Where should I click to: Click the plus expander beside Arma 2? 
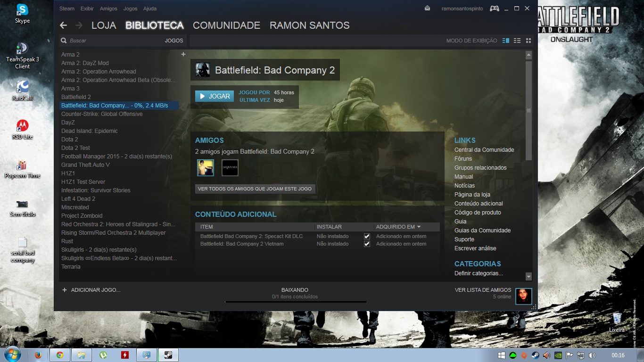coord(183,54)
